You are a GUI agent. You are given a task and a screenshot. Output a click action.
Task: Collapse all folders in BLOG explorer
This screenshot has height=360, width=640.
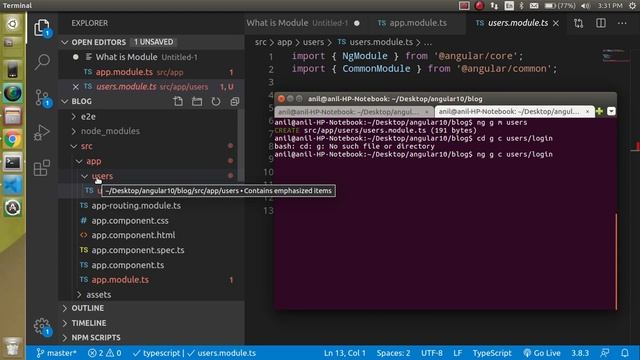(x=235, y=101)
